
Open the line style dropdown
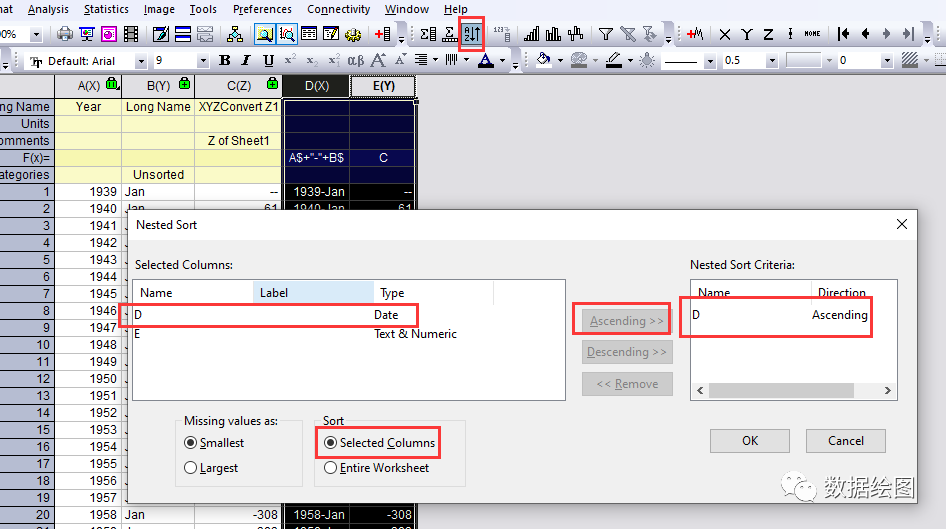pyautogui.click(x=710, y=61)
